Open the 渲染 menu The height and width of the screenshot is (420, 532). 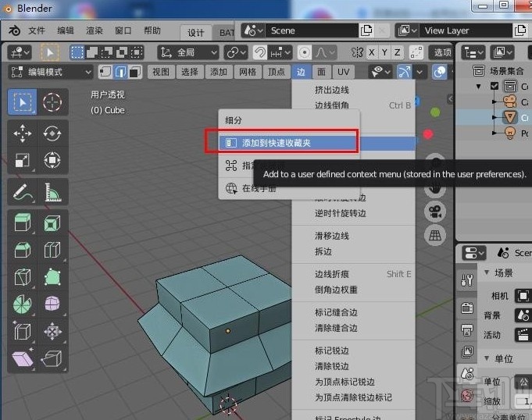[94, 30]
